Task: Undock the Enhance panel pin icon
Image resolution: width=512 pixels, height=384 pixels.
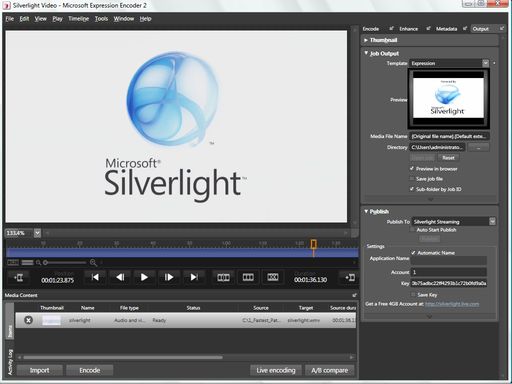Action: click(428, 29)
